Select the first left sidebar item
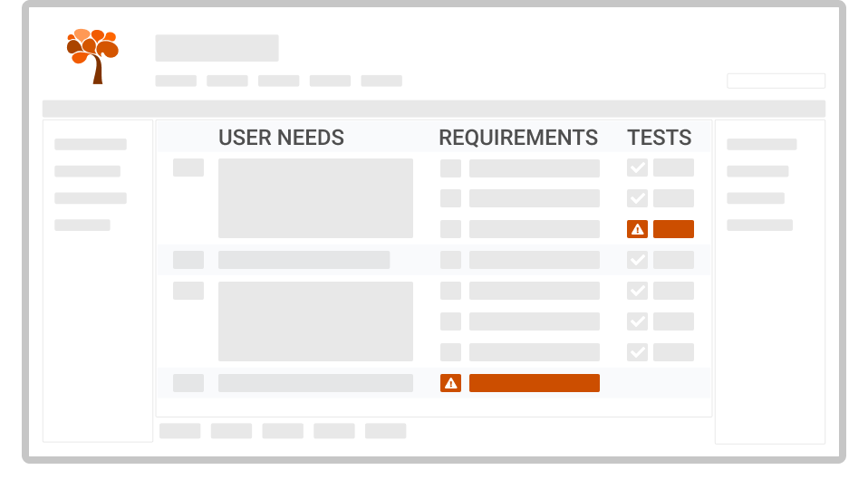The width and height of the screenshot is (868, 489). (x=91, y=144)
